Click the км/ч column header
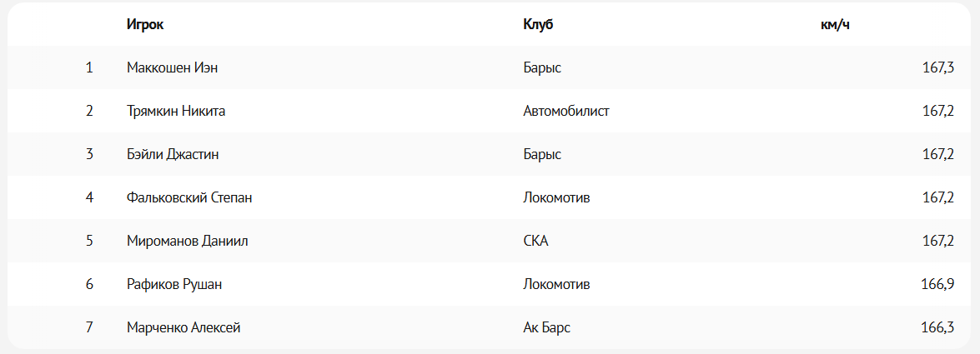Viewport: 980px width, 354px height. point(835,24)
